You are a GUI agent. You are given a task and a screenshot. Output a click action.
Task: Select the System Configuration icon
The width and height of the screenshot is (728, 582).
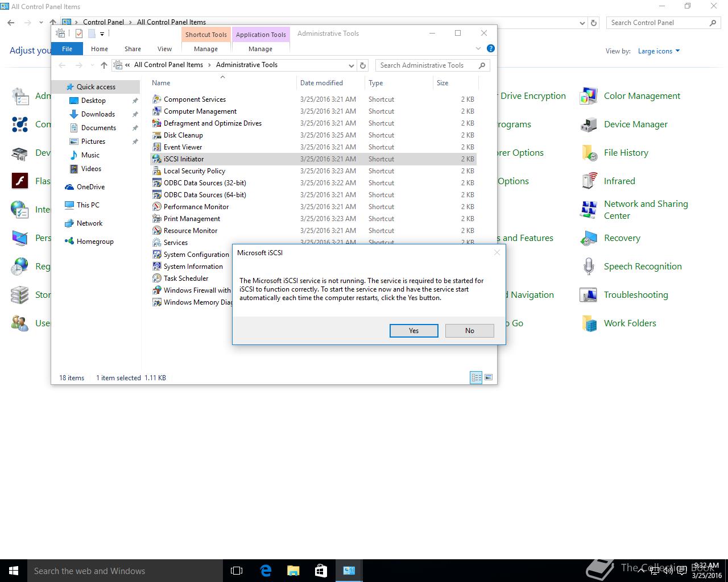point(157,254)
